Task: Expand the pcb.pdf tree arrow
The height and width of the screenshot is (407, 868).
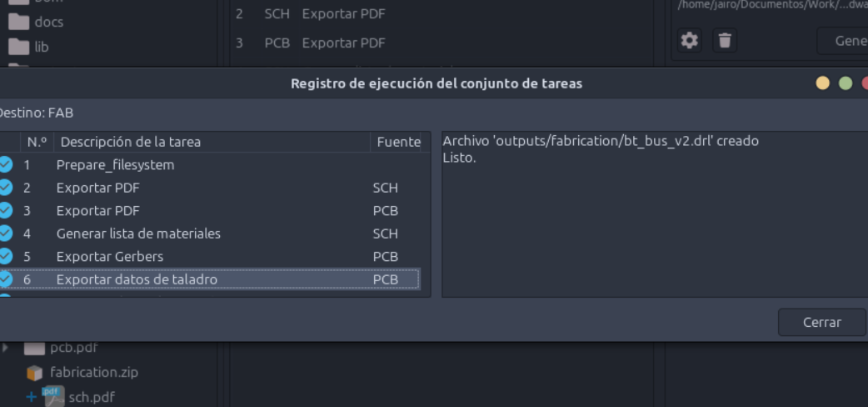Action: tap(6, 348)
